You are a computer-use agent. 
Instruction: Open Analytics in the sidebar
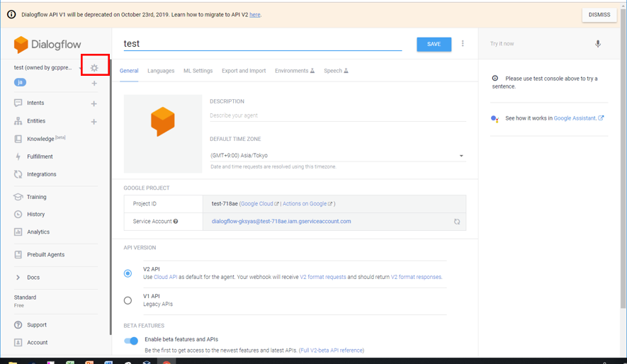(38, 232)
